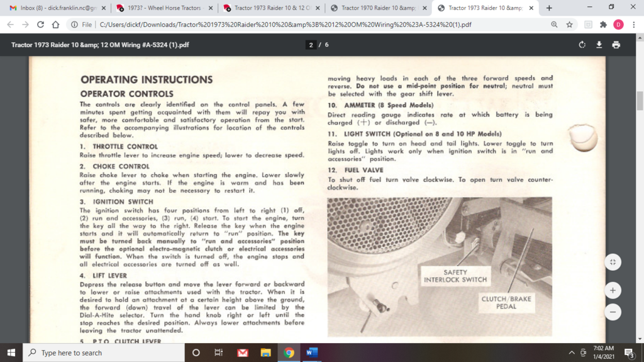Viewport: 644px width, 362px height.
Task: Click the page number field showing 2
Action: 311,45
